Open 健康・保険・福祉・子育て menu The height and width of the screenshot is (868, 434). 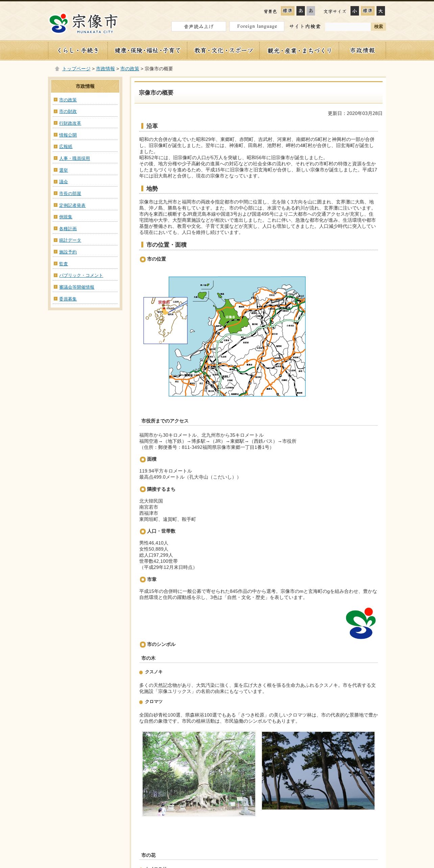click(147, 50)
